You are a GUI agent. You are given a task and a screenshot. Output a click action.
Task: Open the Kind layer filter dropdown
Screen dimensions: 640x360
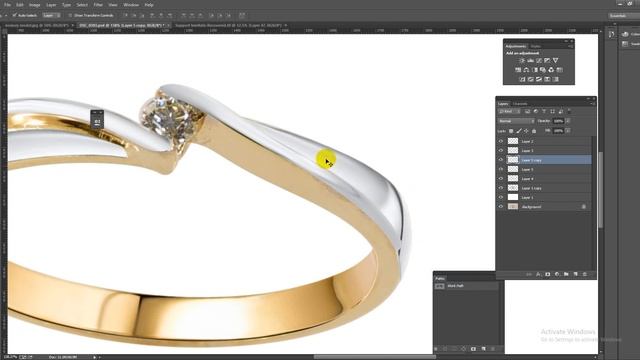509,111
